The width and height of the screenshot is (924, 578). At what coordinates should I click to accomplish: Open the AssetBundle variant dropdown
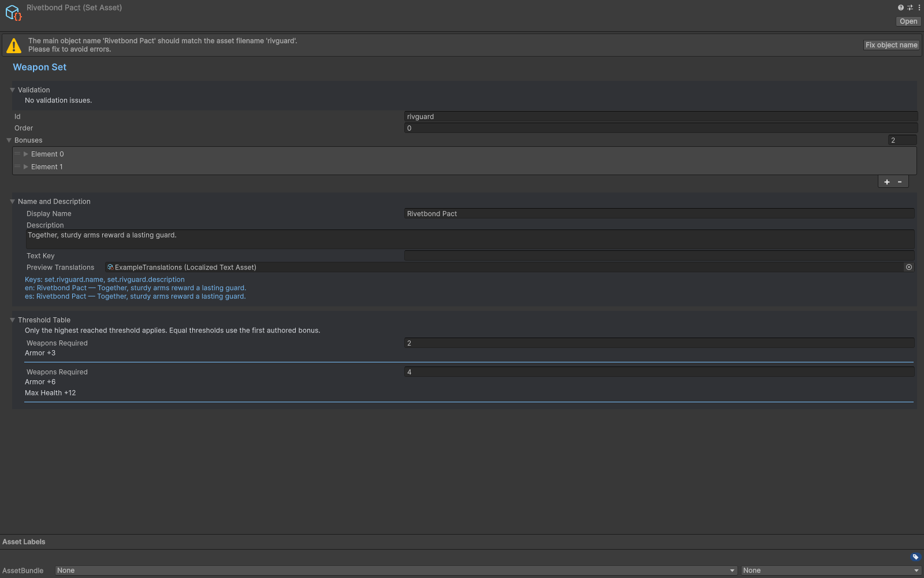831,570
